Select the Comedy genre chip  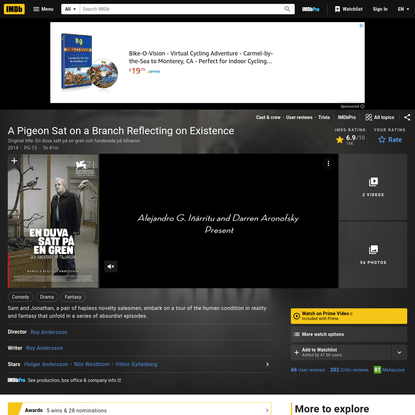20,297
